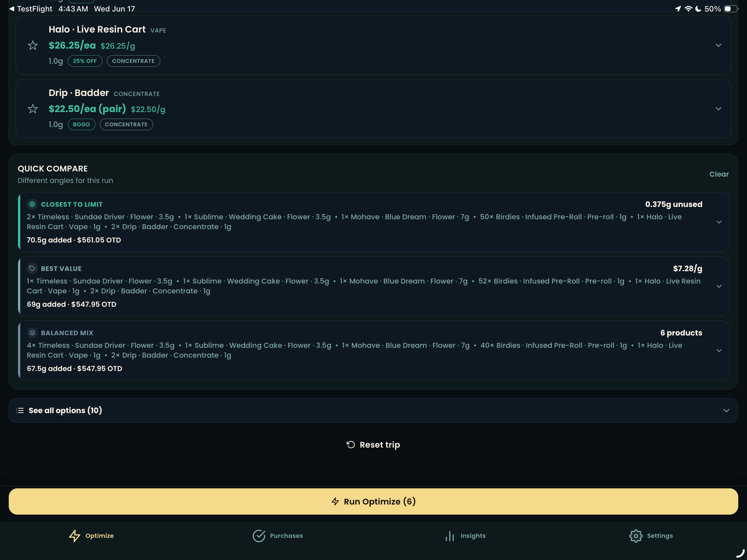The width and height of the screenshot is (747, 560).
Task: Click 67.5g added · $547.95 OTD
Action: pos(75,369)
